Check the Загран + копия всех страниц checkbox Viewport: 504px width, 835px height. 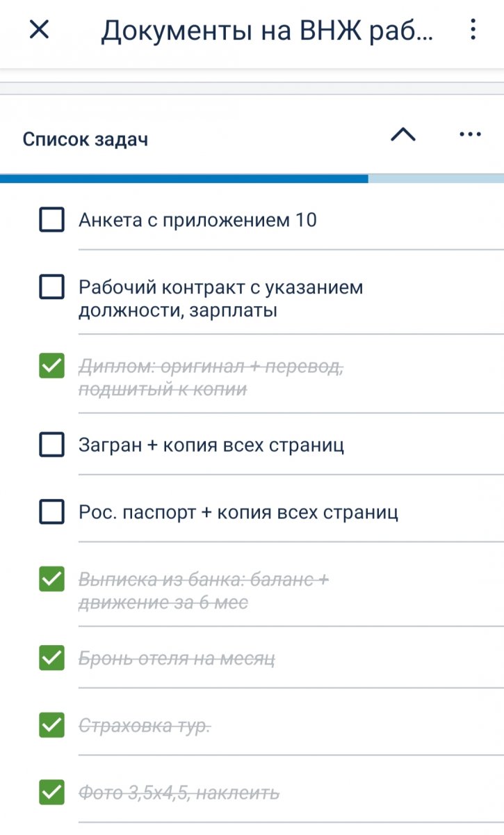coord(51,445)
